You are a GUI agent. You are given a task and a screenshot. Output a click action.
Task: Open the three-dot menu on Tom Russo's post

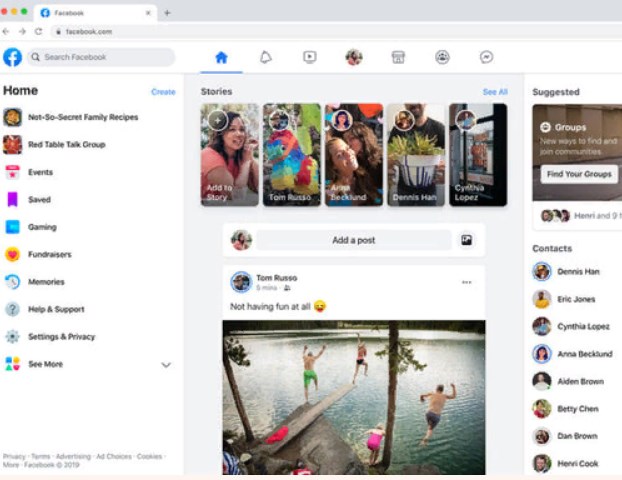pos(466,282)
